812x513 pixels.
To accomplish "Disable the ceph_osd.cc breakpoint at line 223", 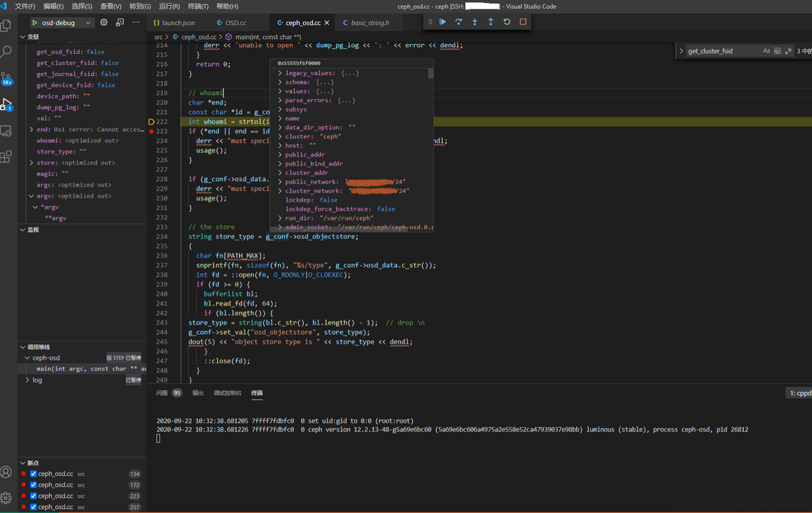I will click(x=33, y=496).
